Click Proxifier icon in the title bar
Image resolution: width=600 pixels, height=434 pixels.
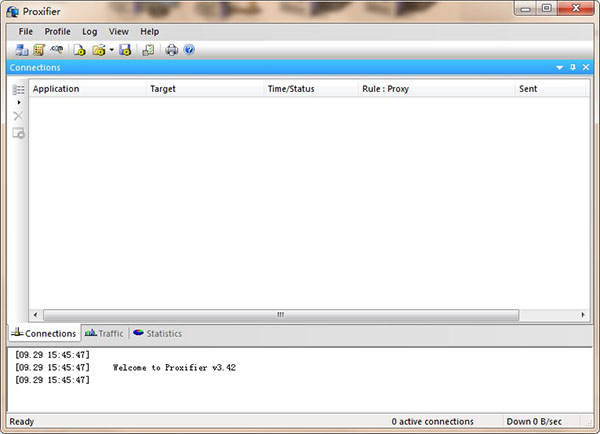point(13,12)
